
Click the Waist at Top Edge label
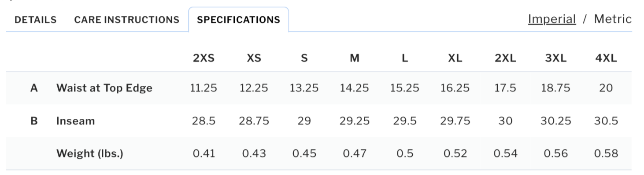point(104,88)
